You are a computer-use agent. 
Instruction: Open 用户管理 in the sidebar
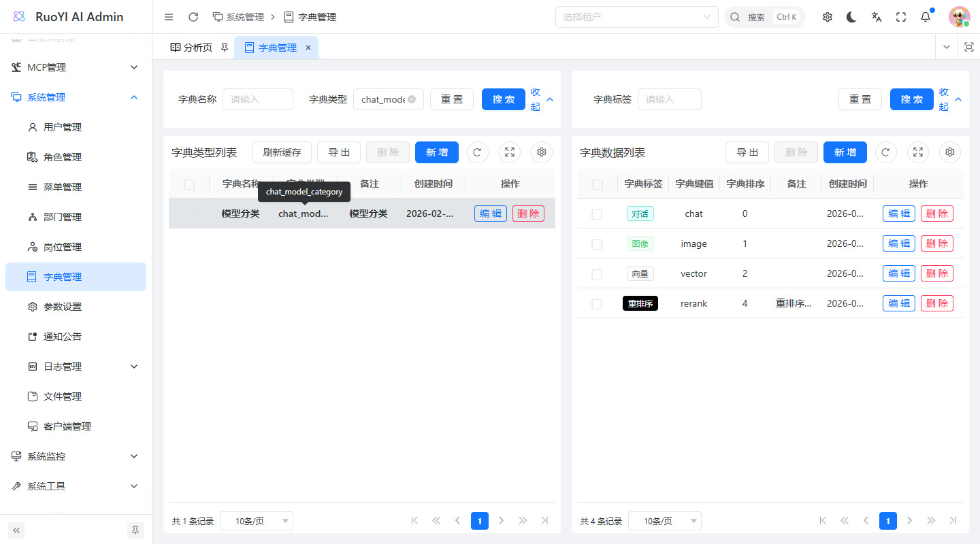pyautogui.click(x=76, y=127)
